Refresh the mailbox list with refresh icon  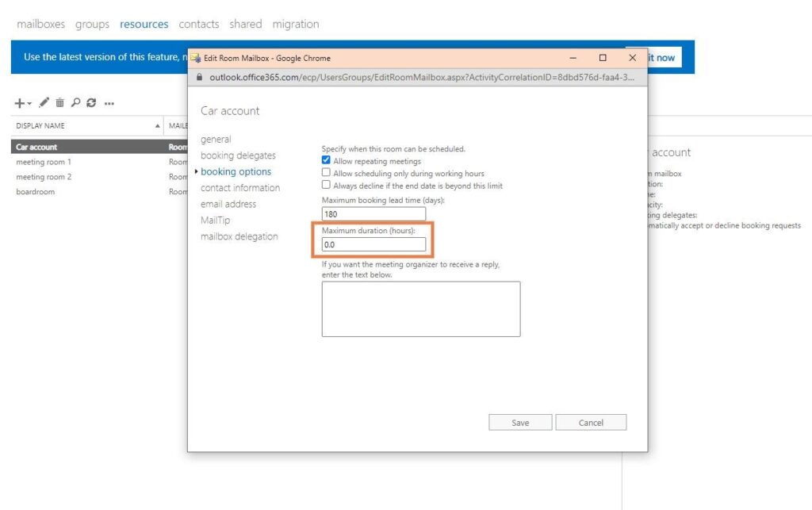pyautogui.click(x=93, y=102)
